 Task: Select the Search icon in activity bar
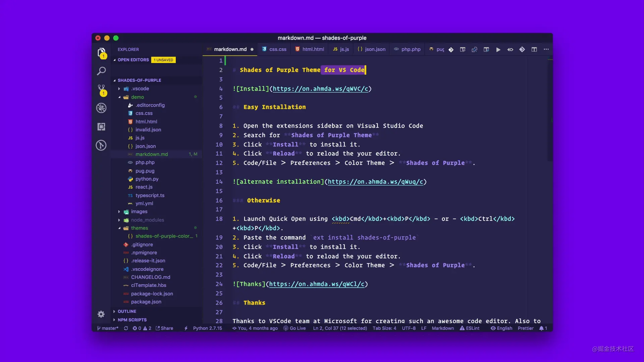(x=101, y=71)
